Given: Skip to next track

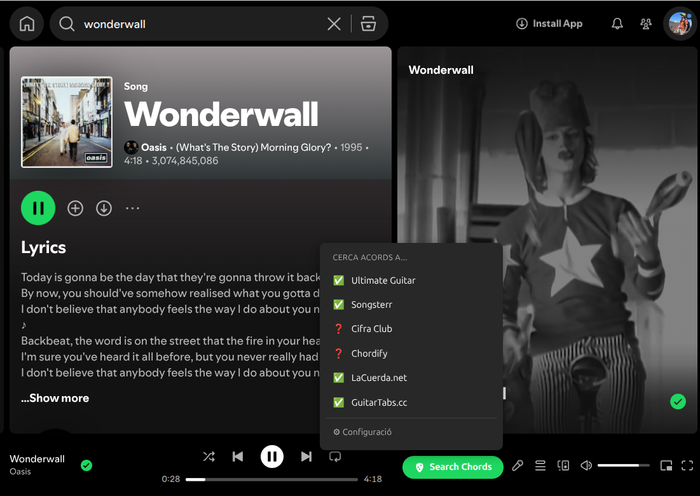Looking at the screenshot, I should pos(306,456).
